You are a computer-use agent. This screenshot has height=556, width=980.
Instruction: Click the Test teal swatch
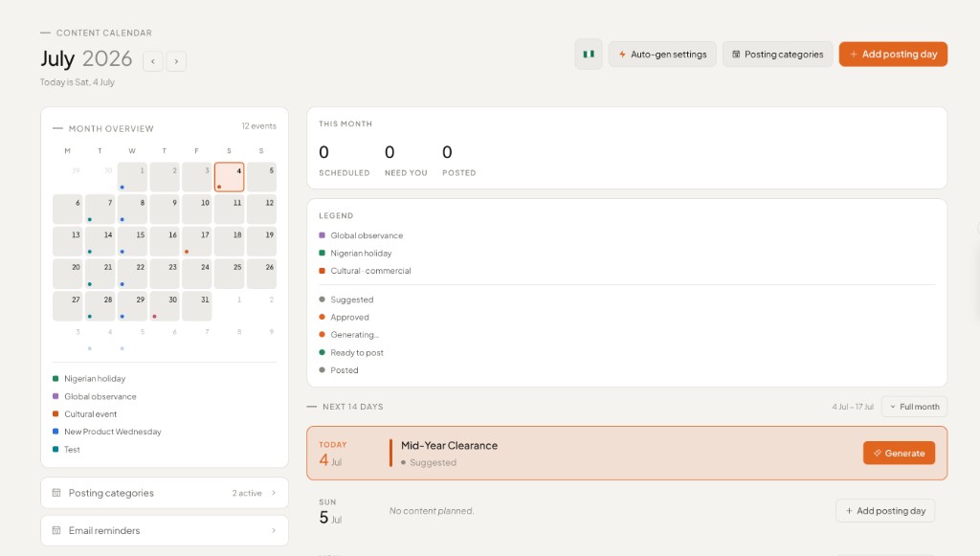tap(56, 449)
